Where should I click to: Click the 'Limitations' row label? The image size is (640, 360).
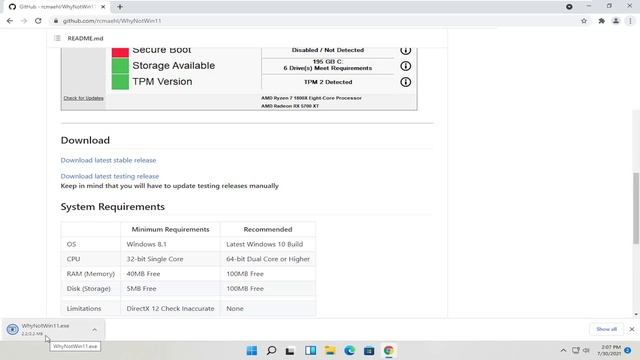pyautogui.click(x=84, y=309)
